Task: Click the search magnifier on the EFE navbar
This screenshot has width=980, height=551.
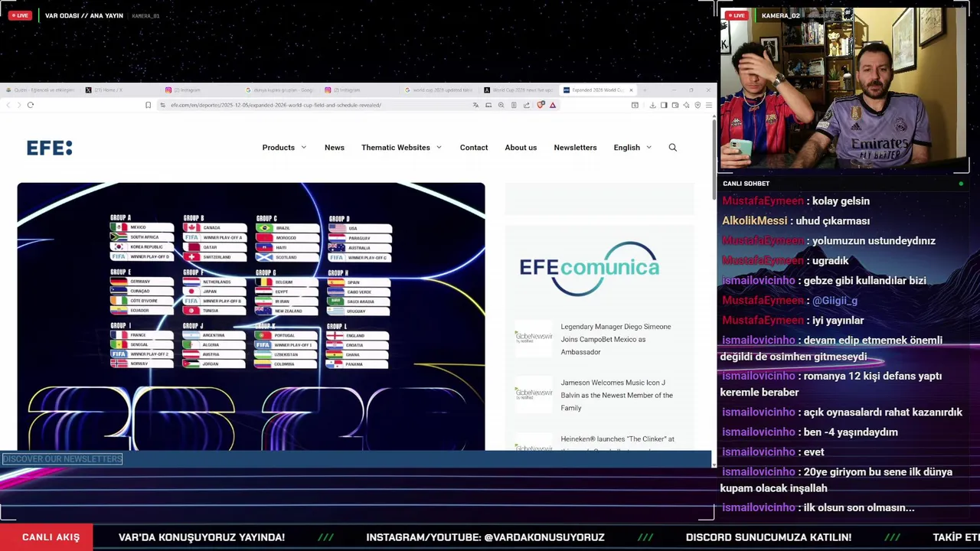Action: pyautogui.click(x=673, y=148)
